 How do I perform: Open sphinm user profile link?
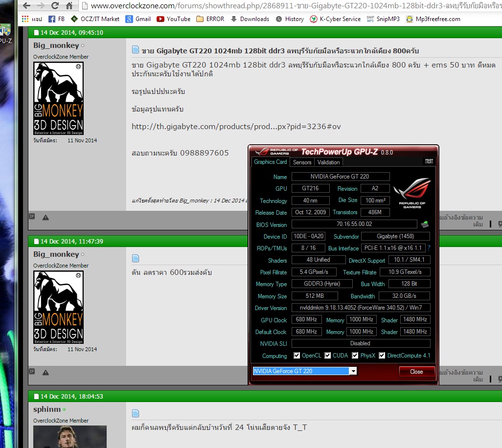47,409
